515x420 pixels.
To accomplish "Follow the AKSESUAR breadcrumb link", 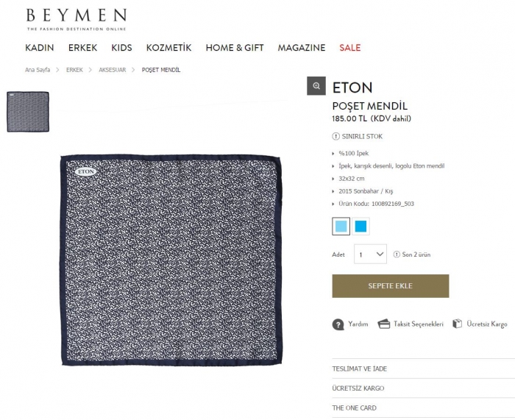I will tap(113, 70).
